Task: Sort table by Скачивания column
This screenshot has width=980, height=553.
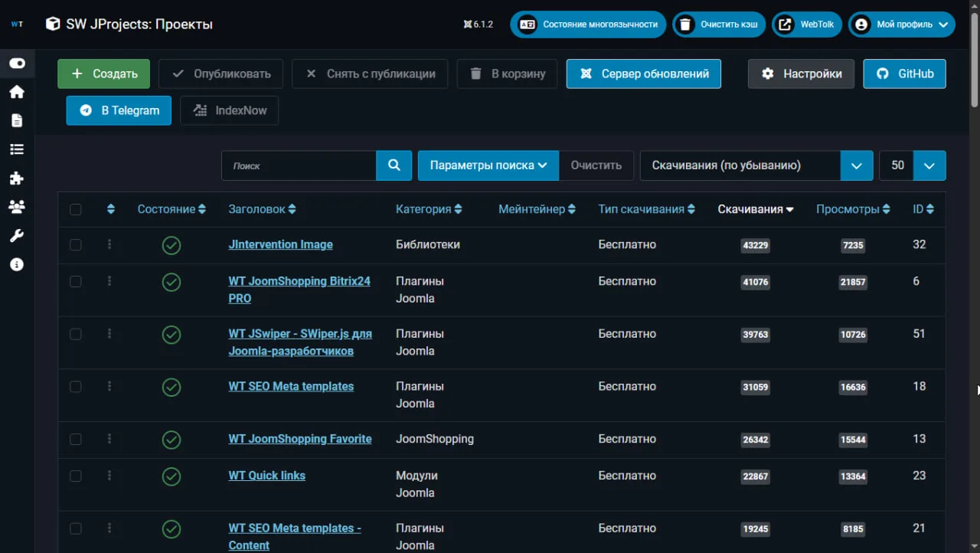Action: coord(756,209)
